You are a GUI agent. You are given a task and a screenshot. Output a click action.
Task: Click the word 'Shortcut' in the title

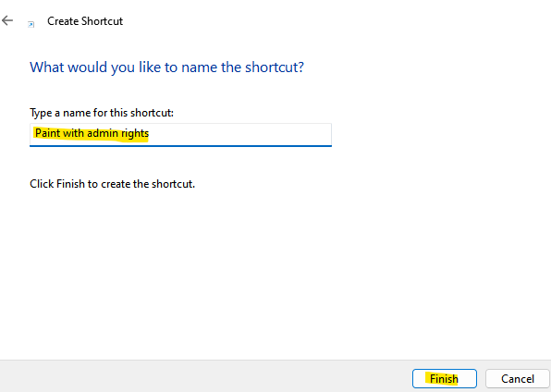[x=102, y=21]
